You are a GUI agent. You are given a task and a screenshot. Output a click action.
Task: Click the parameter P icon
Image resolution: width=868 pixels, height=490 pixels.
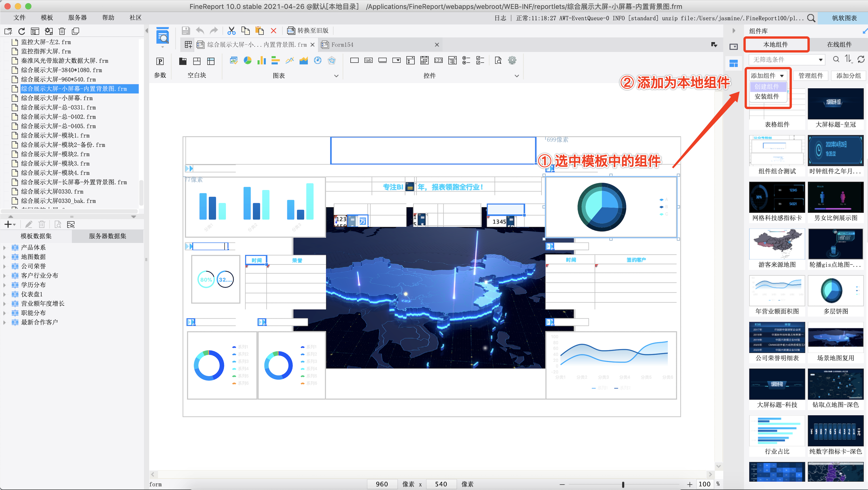pyautogui.click(x=160, y=61)
